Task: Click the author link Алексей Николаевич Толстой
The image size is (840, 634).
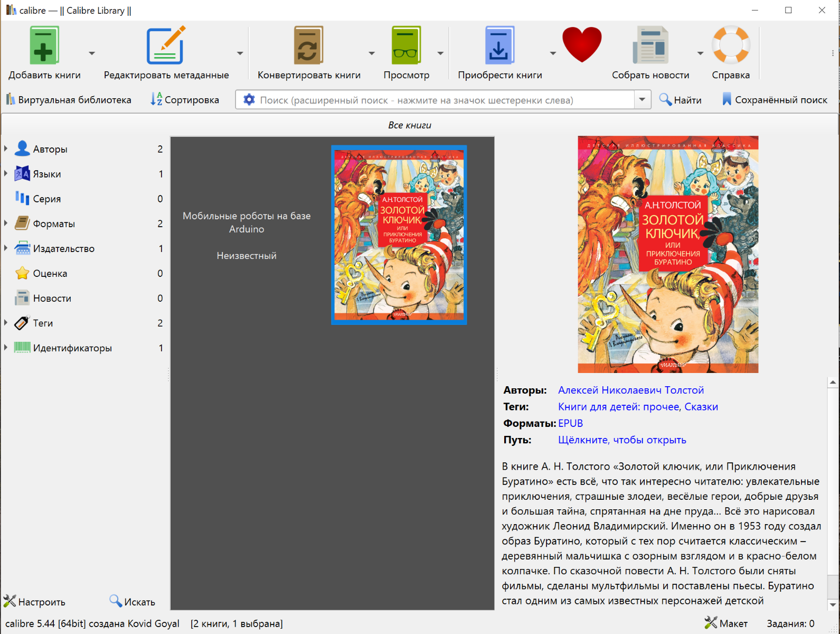Action: [x=631, y=390]
